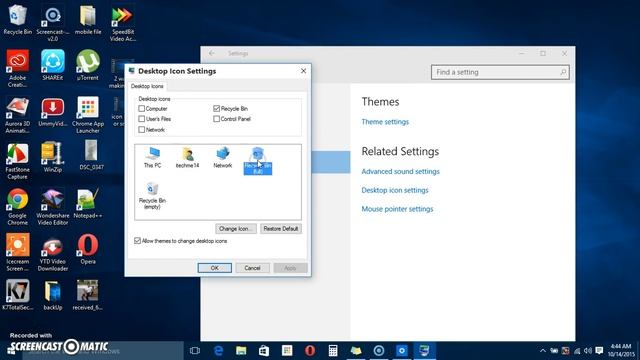Image resolution: width=640 pixels, height=360 pixels.
Task: Open Mouse pointer settings link
Action: pos(397,209)
